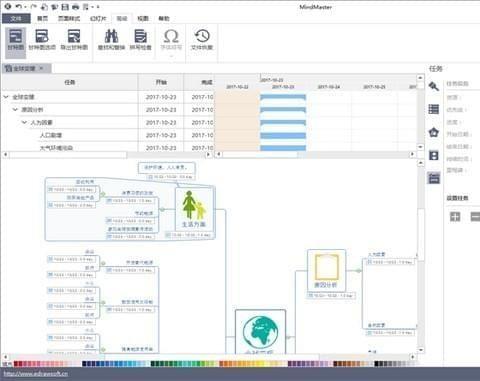Open Gantt chart options
The width and height of the screenshot is (480, 381).
click(42, 39)
